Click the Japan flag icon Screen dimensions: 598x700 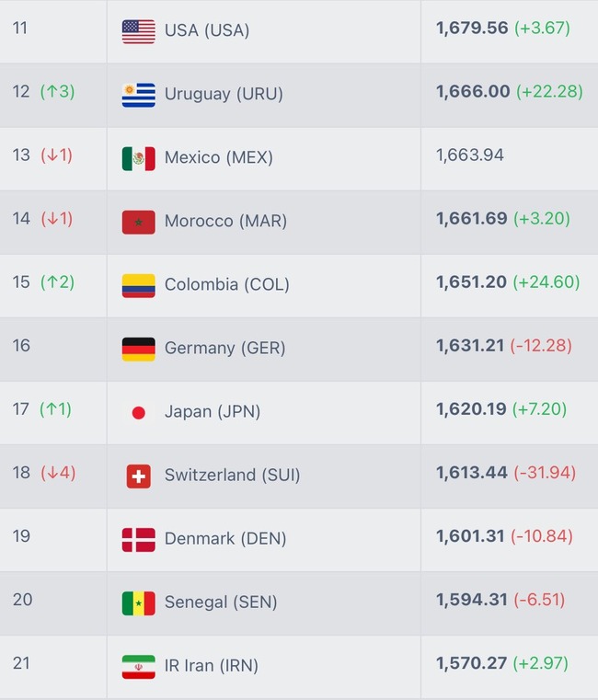tap(138, 412)
